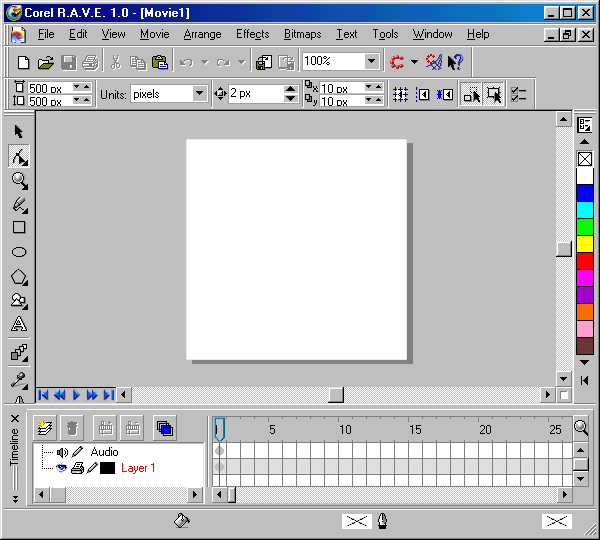Open the Units pixels dropdown
The image size is (600, 540).
[199, 94]
